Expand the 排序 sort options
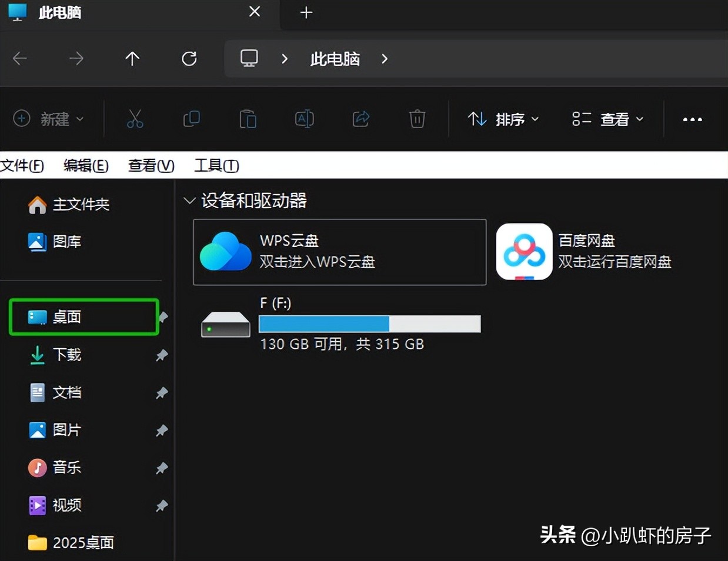This screenshot has height=561, width=728. (x=503, y=119)
